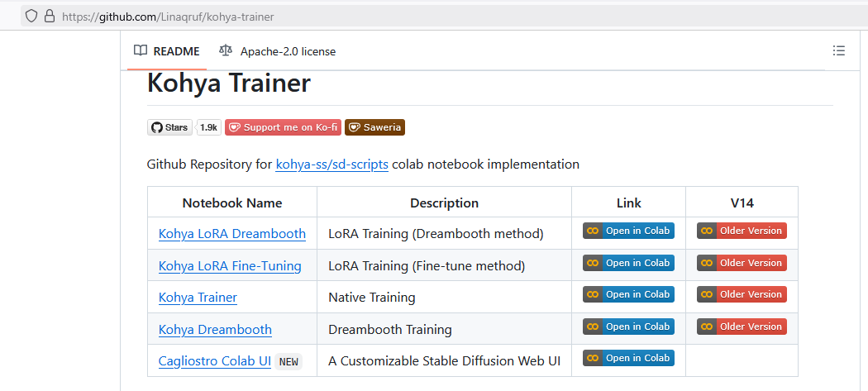Image resolution: width=868 pixels, height=391 pixels.
Task: Switch to the Apache-2.0 license tab
Action: click(277, 51)
